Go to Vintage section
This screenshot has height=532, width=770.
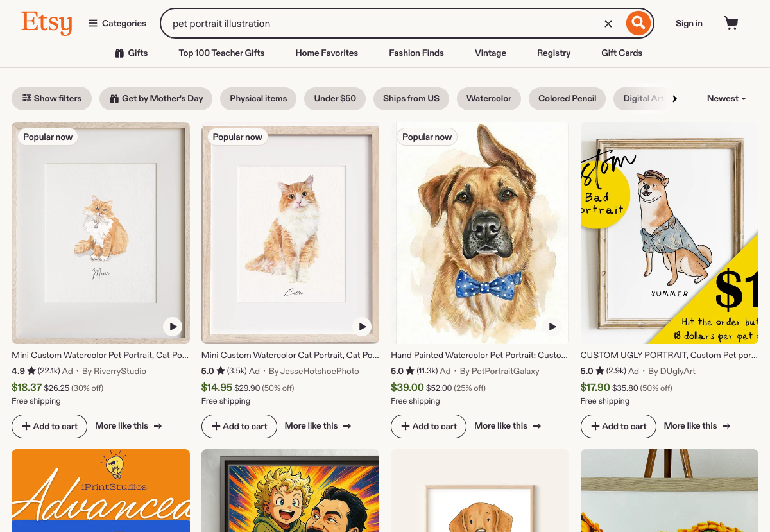tap(490, 53)
